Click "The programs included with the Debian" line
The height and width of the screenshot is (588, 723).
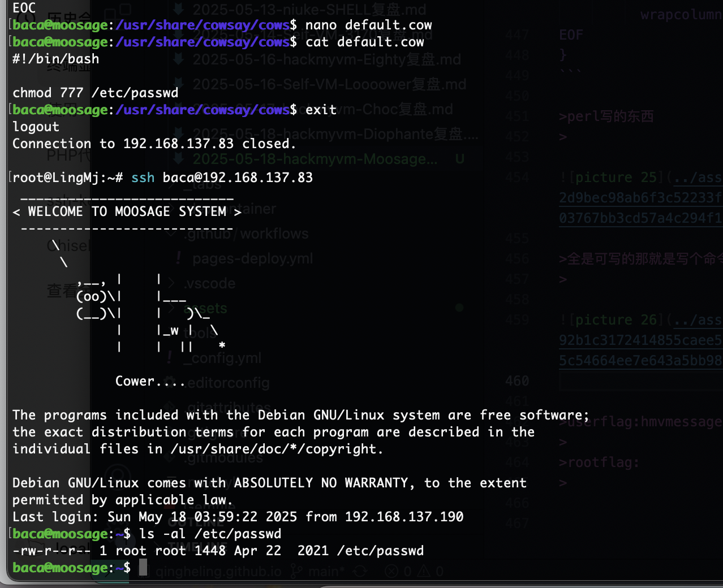pos(301,415)
